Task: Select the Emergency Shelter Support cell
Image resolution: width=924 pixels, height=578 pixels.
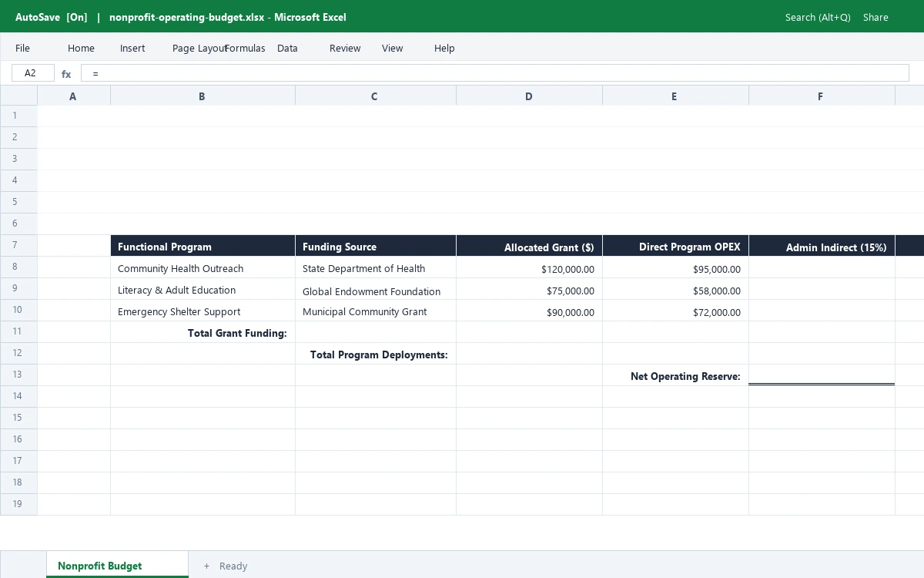Action: (203, 311)
